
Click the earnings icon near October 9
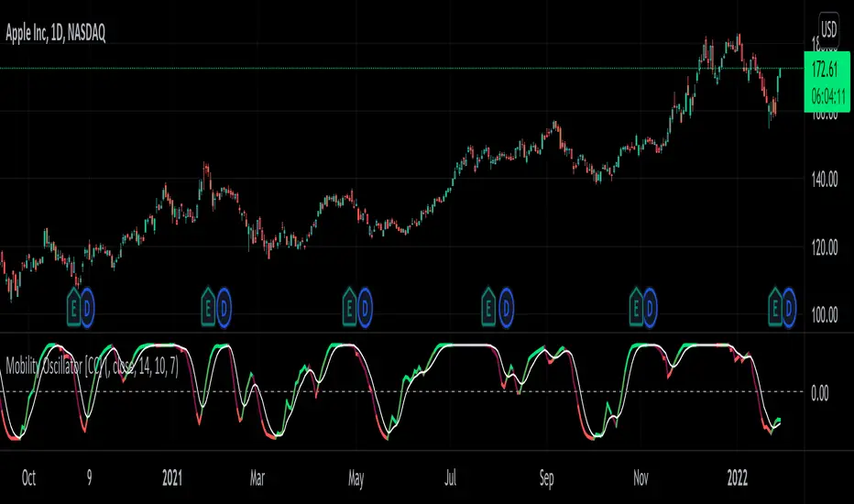(x=73, y=308)
